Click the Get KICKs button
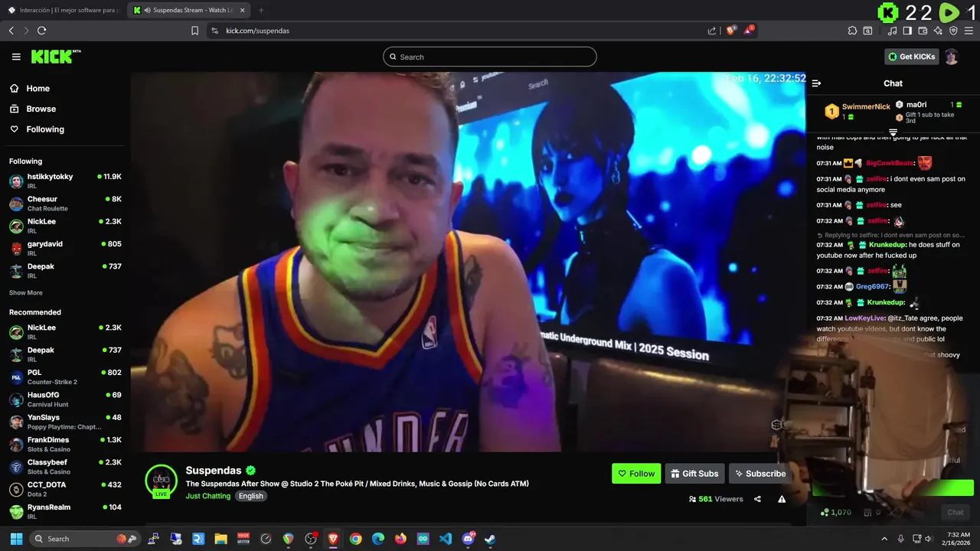The height and width of the screenshot is (551, 980). tap(911, 57)
